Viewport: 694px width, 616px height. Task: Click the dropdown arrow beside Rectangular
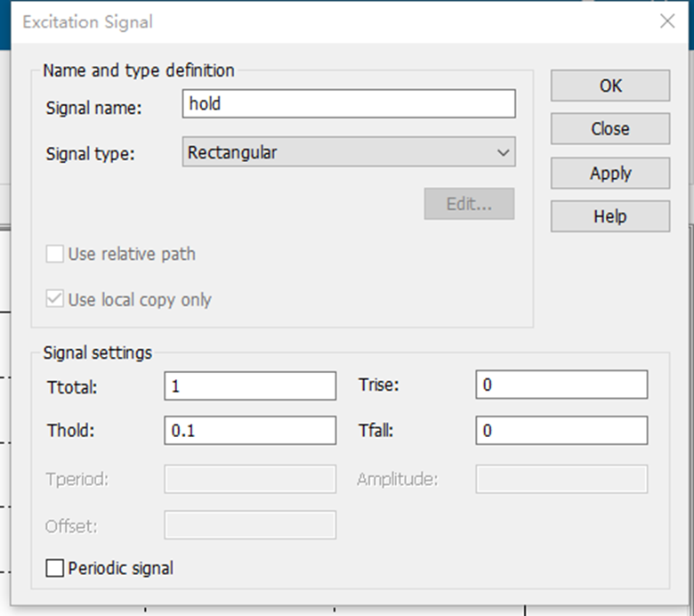(503, 153)
